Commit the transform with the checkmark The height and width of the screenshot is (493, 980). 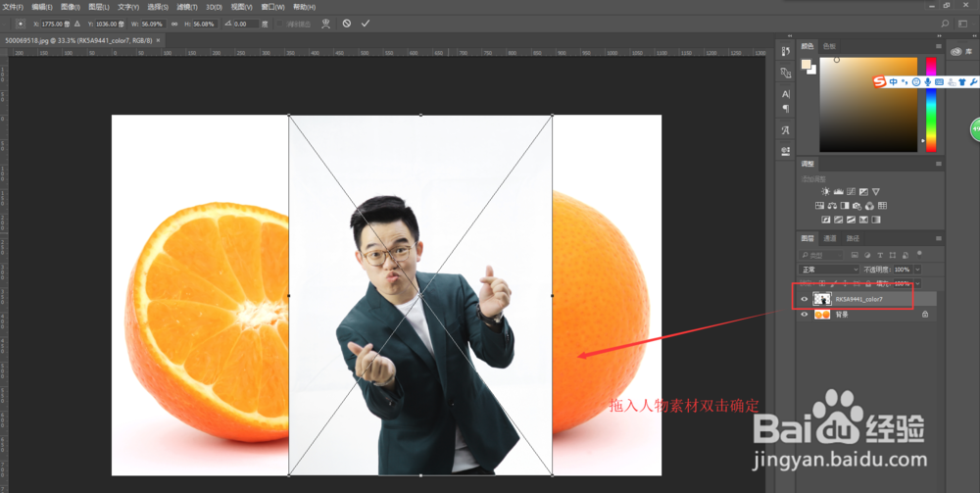click(366, 24)
